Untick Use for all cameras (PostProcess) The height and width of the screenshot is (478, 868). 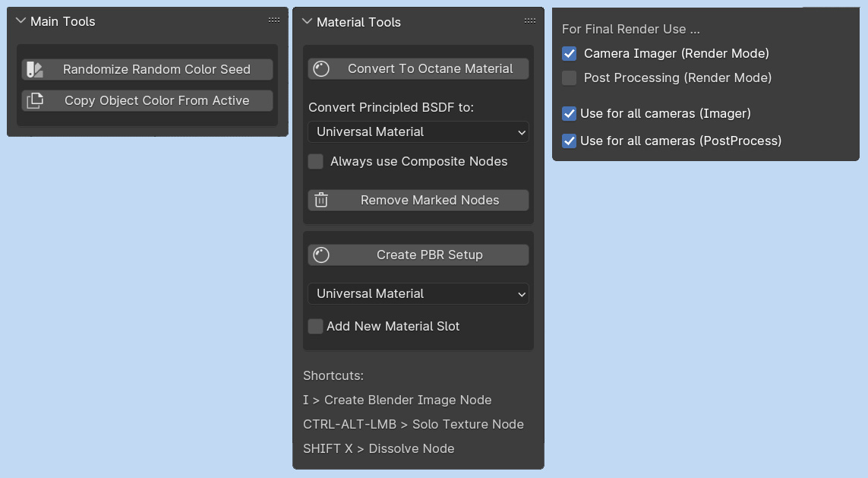point(569,141)
